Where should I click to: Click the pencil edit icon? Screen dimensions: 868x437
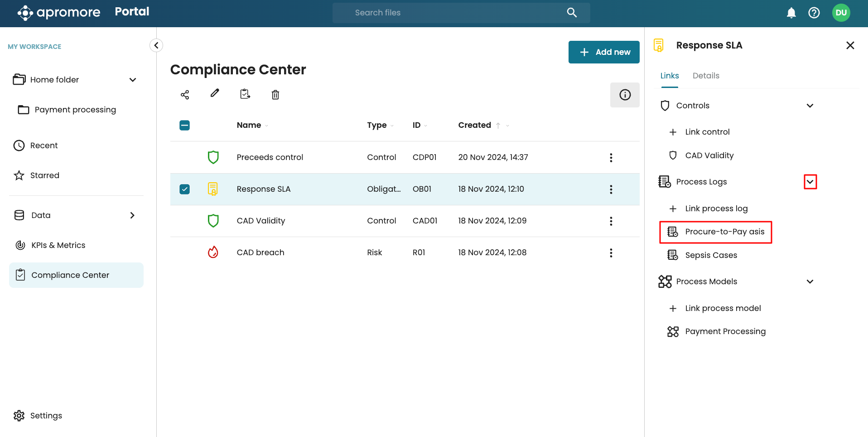tap(215, 93)
